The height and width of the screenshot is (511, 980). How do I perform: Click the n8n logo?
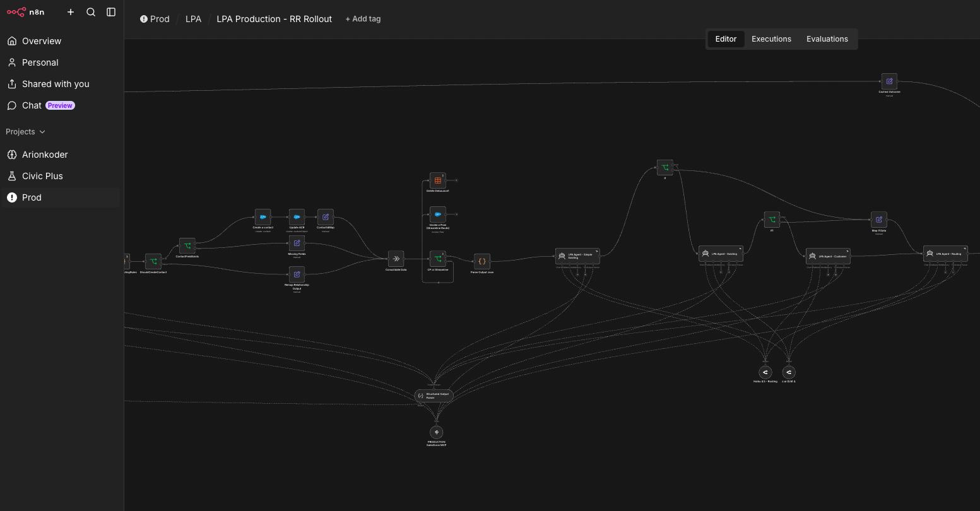26,12
